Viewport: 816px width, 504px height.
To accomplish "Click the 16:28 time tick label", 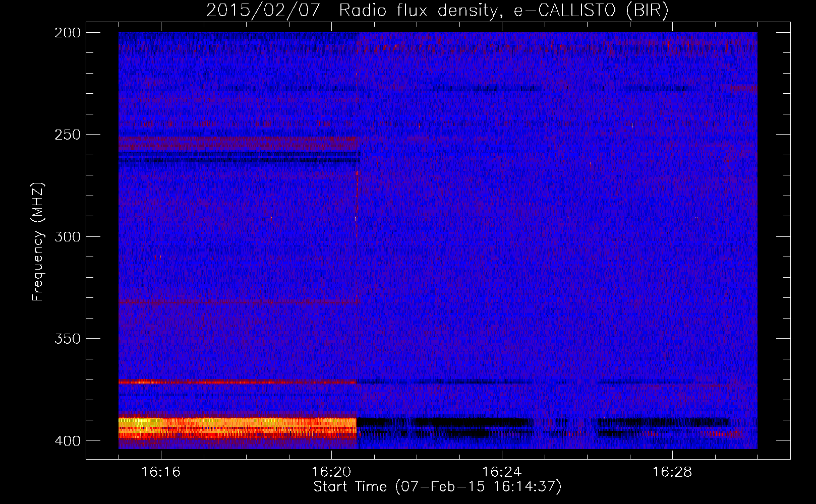I will tap(672, 472).
